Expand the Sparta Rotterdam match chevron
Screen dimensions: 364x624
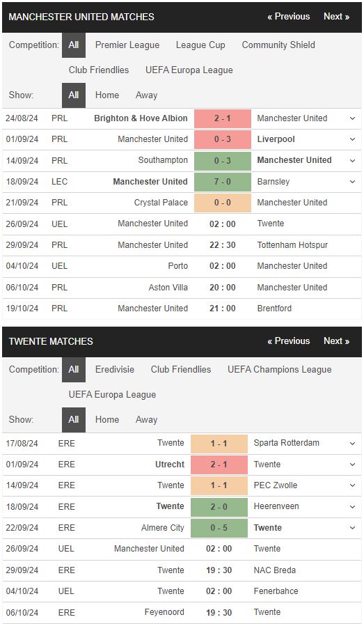coord(352,443)
